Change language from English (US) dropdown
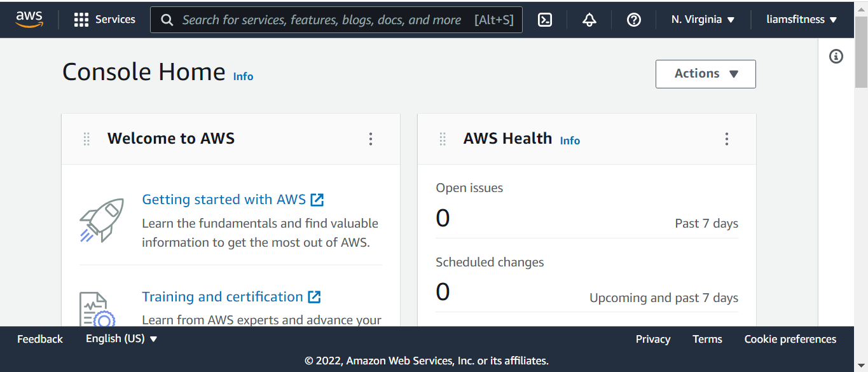The height and width of the screenshot is (372, 868). coord(121,339)
